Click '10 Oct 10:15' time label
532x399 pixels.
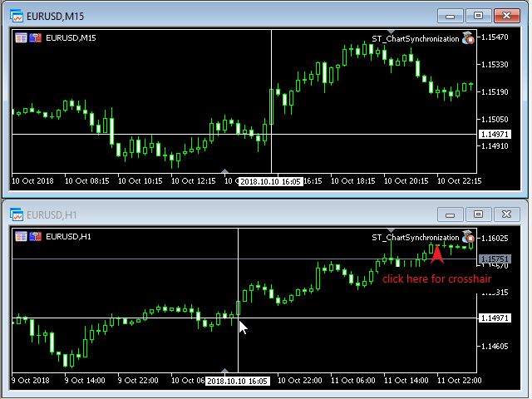140,181
